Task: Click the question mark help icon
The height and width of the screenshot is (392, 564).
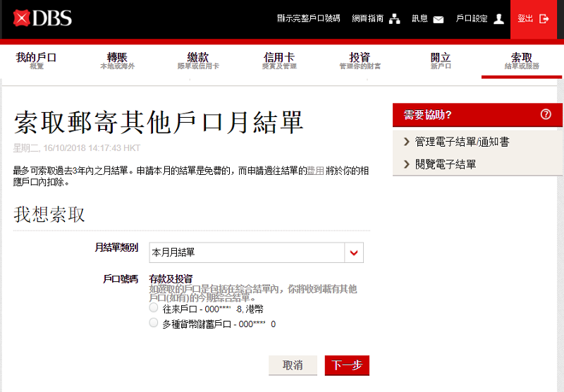Action: tap(546, 115)
